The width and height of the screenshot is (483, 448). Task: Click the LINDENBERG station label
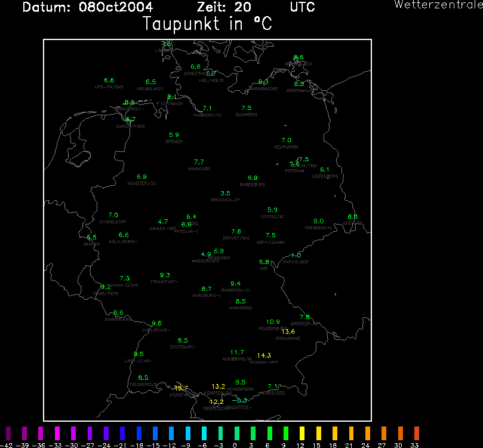pyautogui.click(x=325, y=177)
